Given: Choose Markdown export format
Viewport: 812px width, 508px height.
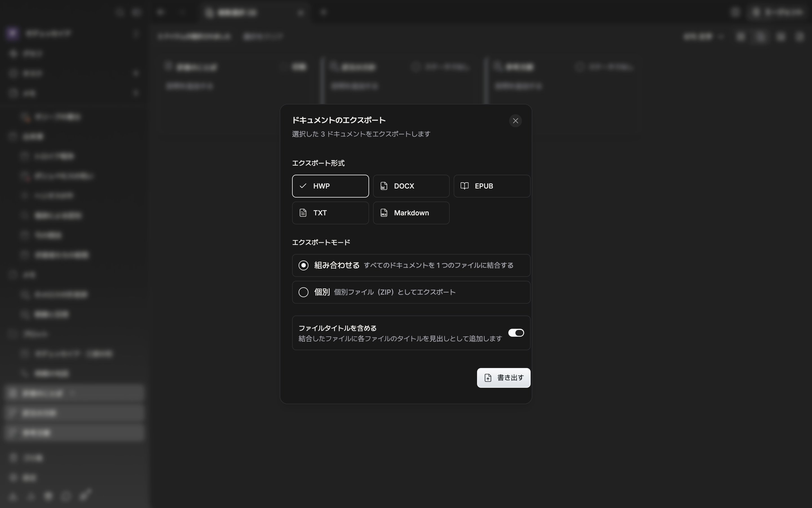Looking at the screenshot, I should pyautogui.click(x=411, y=213).
